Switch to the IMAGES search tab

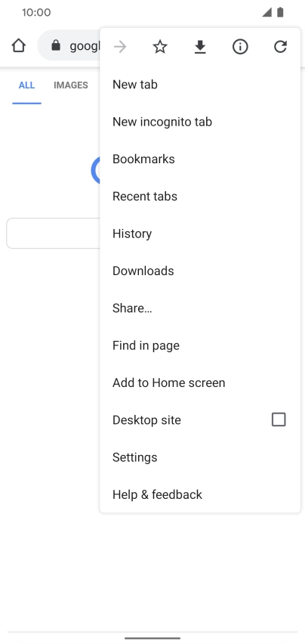pyautogui.click(x=71, y=85)
